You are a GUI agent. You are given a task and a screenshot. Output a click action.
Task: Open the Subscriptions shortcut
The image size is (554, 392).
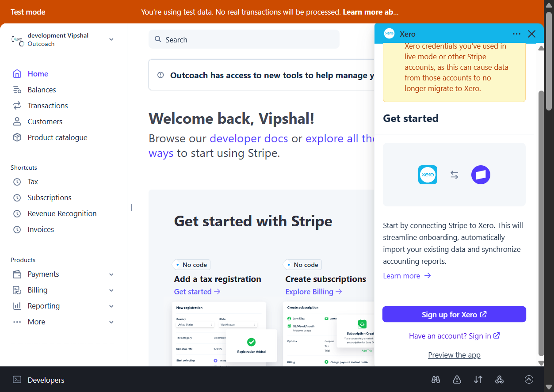click(50, 198)
